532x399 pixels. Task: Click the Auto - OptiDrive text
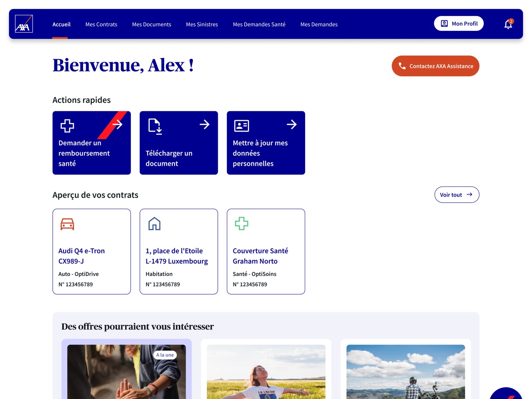tap(78, 274)
